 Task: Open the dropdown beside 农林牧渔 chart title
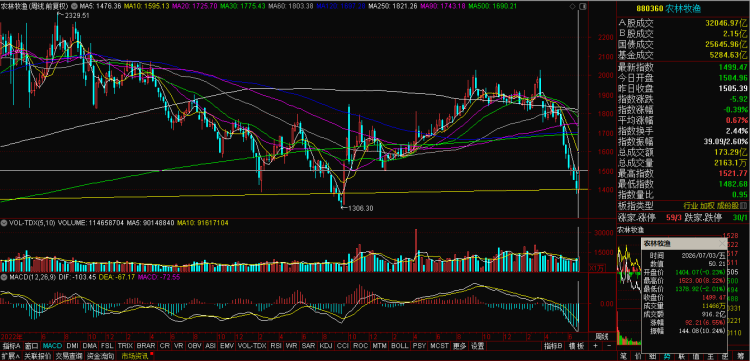click(x=74, y=6)
